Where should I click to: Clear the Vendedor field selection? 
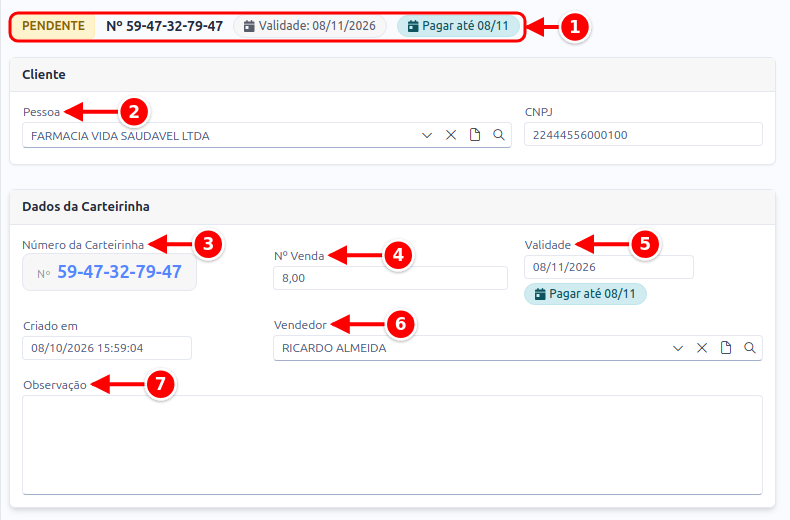pos(702,348)
